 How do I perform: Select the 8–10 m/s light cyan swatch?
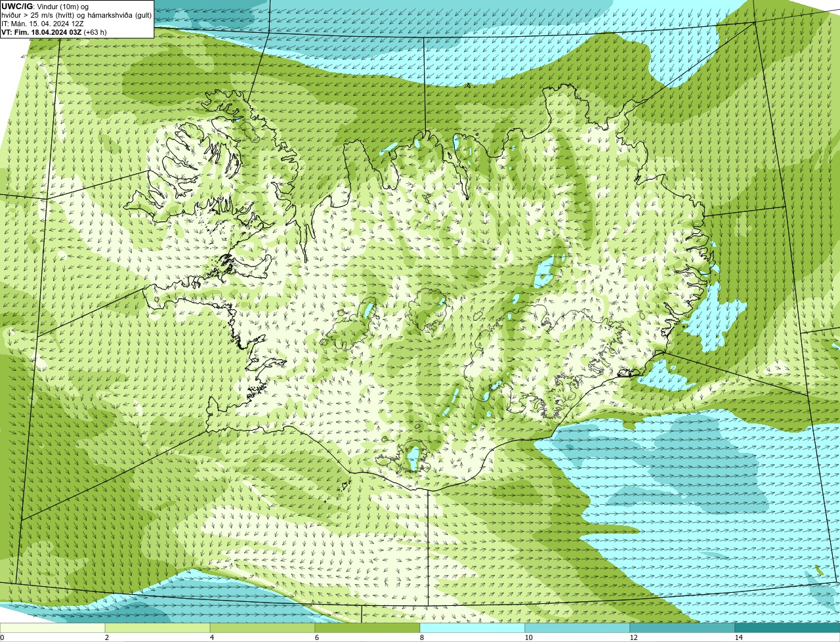(472, 628)
